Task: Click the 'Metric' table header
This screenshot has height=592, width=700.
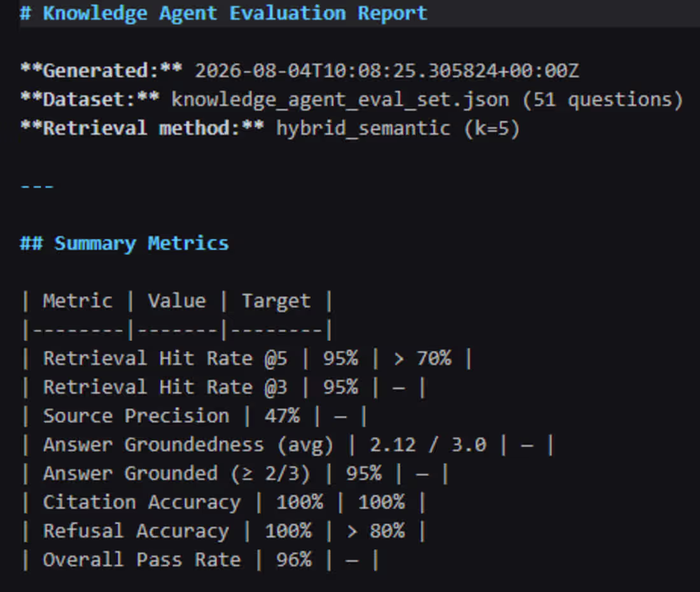Action: [x=77, y=301]
